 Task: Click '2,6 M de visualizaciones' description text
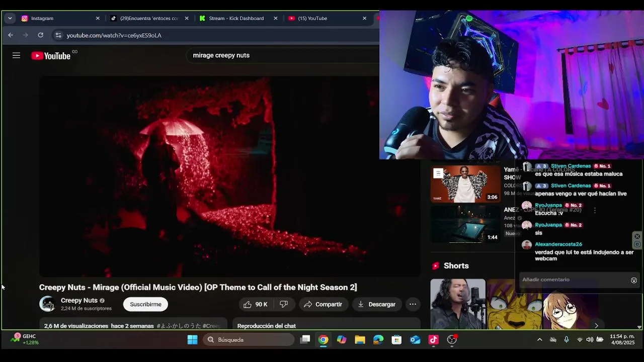pyautogui.click(x=77, y=326)
